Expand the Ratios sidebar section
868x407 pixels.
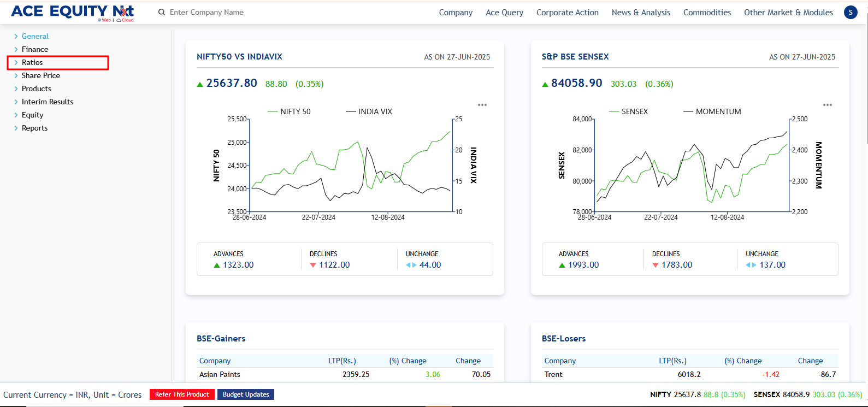pyautogui.click(x=32, y=63)
